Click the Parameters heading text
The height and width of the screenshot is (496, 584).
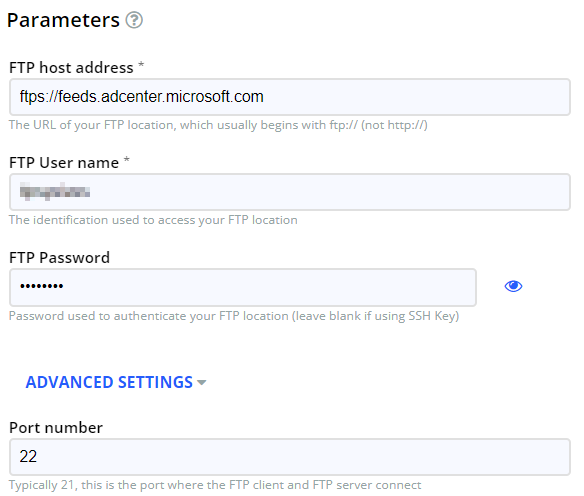[63, 20]
